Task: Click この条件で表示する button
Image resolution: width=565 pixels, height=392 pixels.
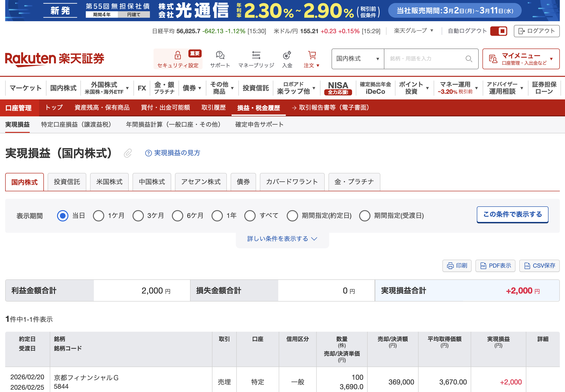Action: (512, 214)
